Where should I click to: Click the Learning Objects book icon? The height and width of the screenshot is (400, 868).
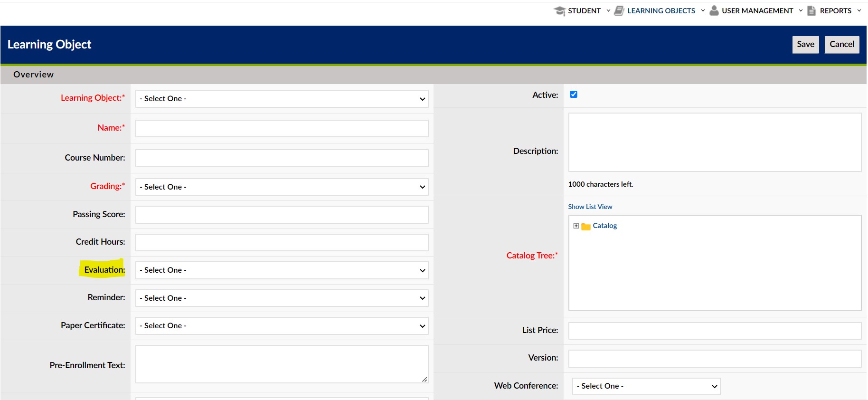[619, 10]
